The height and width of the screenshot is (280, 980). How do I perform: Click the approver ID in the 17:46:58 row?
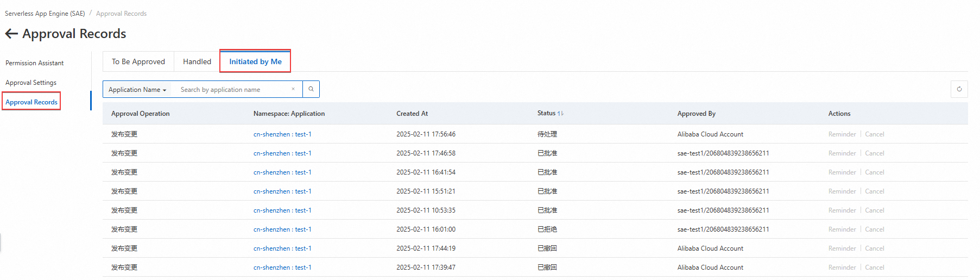[723, 153]
